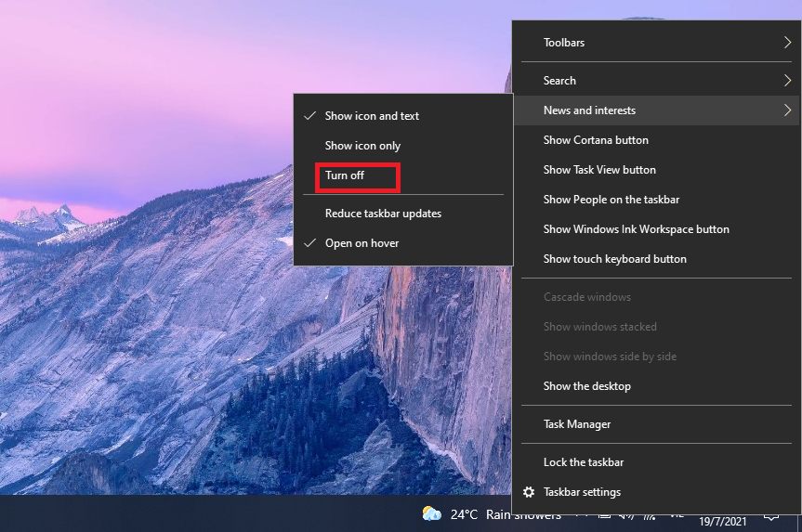Toggle Lock the taskbar
Image resolution: width=802 pixels, height=532 pixels.
(x=656, y=462)
